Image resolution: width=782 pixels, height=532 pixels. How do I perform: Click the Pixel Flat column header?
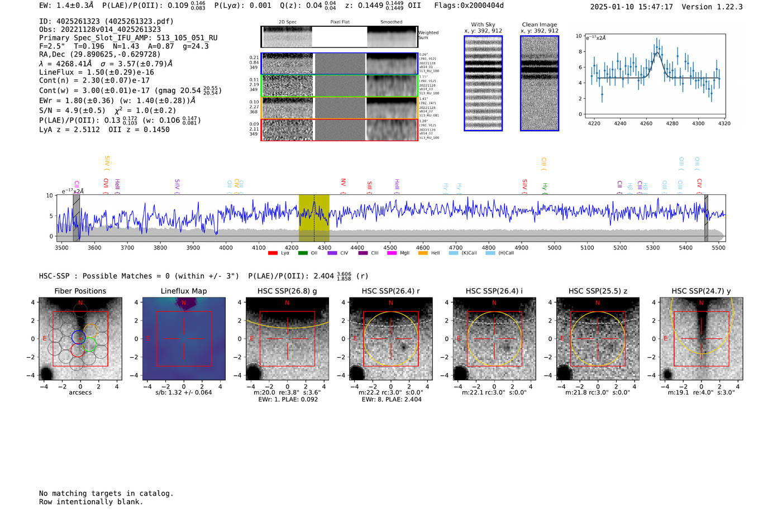[340, 22]
